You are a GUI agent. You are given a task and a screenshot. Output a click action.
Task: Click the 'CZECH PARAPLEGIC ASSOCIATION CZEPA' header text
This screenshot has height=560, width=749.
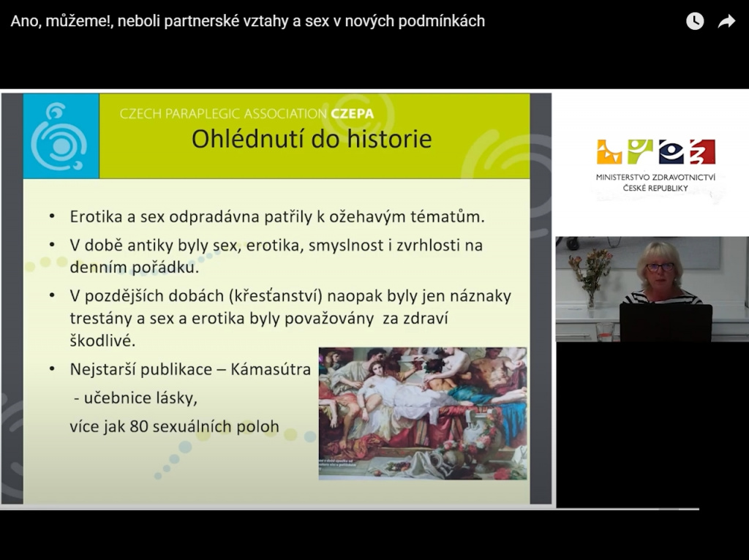pos(246,113)
